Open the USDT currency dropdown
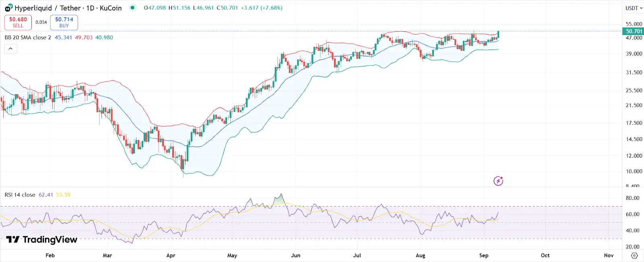The width and height of the screenshot is (644, 262). pos(634,8)
